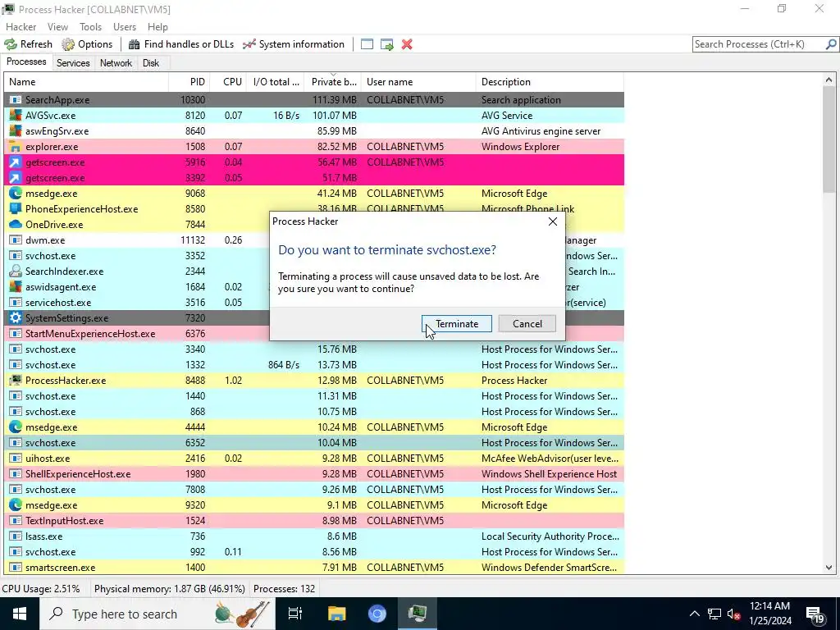840x630 pixels.
Task: Open the Help menu
Action: point(157,27)
